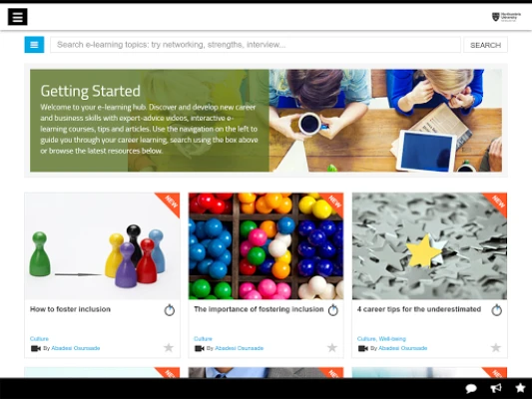Image resolution: width=532 pixels, height=399 pixels.
Task: Open the 4 career tips star thumbnail
Action: (429, 246)
